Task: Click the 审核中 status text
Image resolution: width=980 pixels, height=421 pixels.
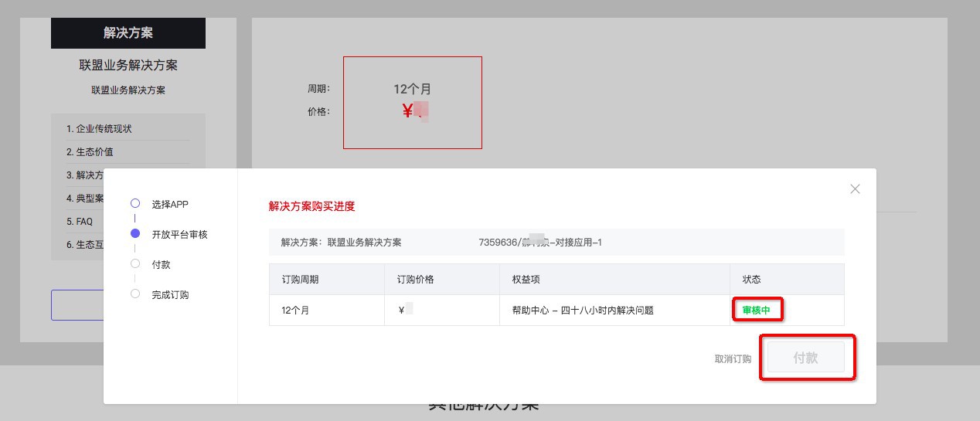Action: pyautogui.click(x=757, y=311)
